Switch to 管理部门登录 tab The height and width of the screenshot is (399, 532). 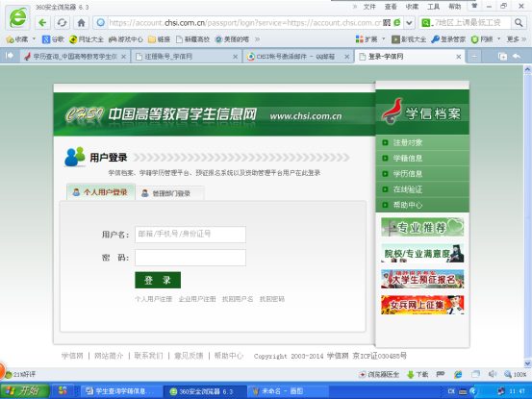pos(169,193)
